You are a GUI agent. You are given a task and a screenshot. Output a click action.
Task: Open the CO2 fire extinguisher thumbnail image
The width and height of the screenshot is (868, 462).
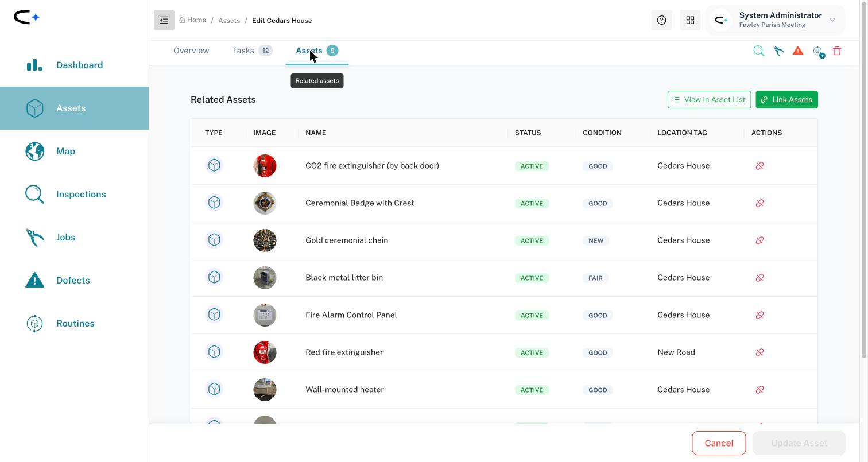[x=265, y=166]
